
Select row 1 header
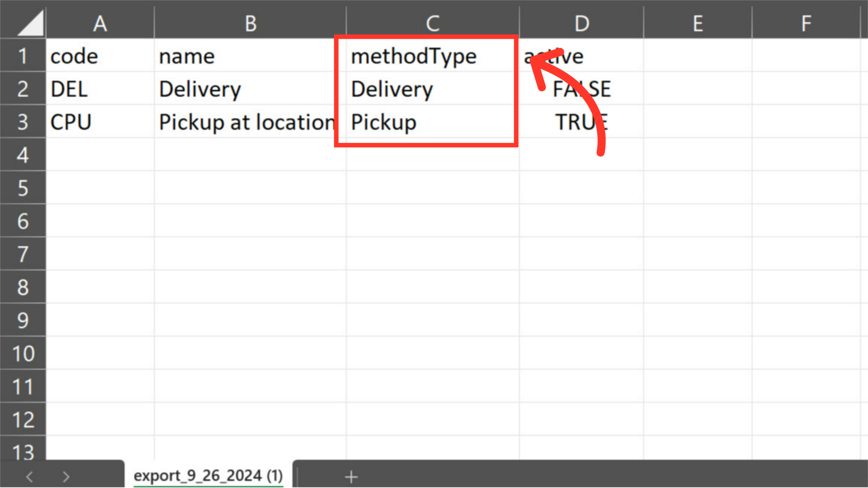(x=23, y=56)
